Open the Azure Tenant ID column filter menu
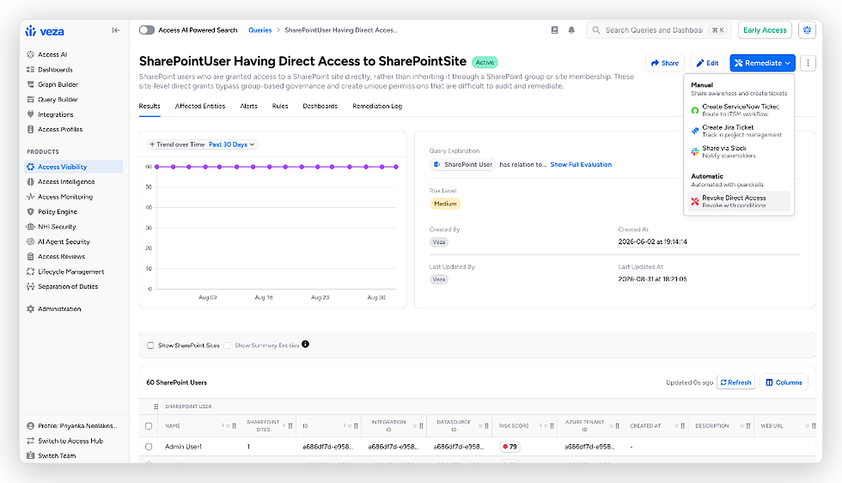Viewport: 842px width, 483px height. pyautogui.click(x=611, y=426)
